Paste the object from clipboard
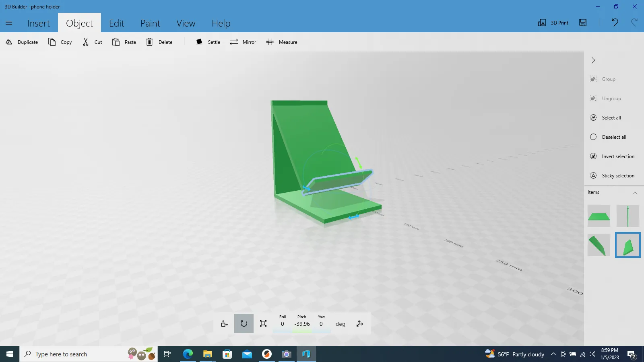This screenshot has height=362, width=644. pos(124,42)
